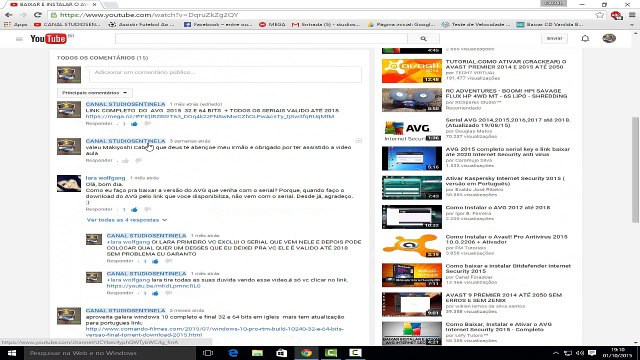Dislike the AVG 2015 link comment
Screen dimensions: 640x360
click(x=147, y=124)
